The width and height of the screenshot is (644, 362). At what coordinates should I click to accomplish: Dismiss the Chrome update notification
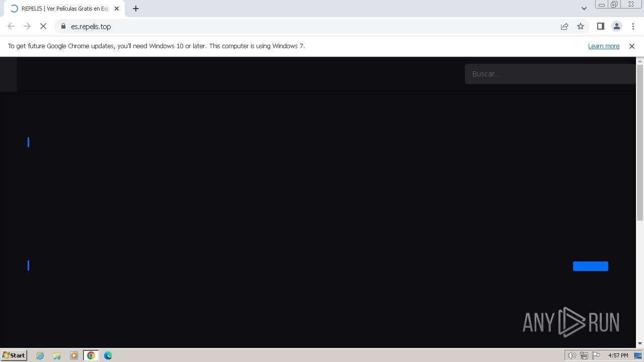[632, 46]
